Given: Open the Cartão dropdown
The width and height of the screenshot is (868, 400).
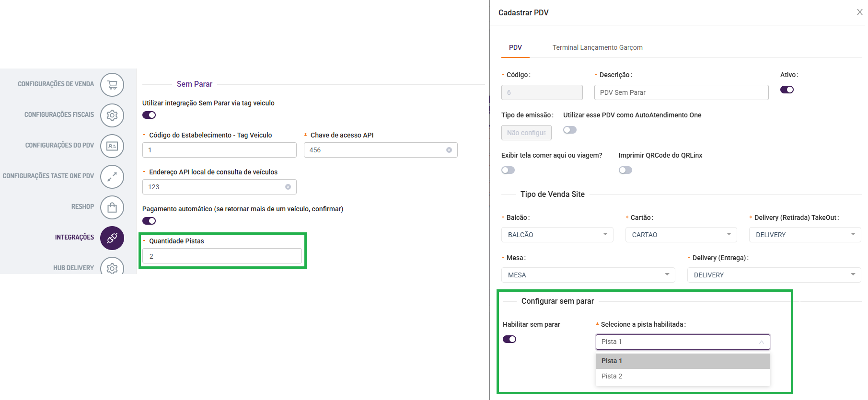Looking at the screenshot, I should click(x=681, y=235).
